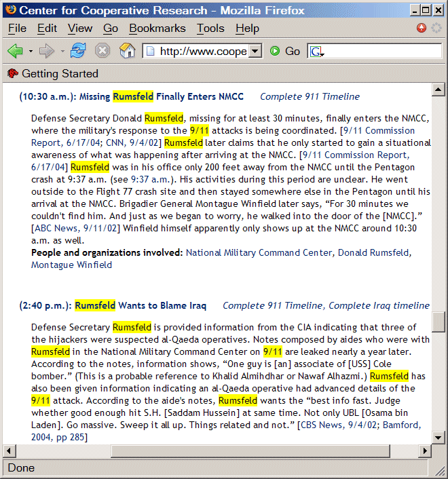Click the search engine icon in search box
Screen dimensions: 448x479
click(316, 52)
